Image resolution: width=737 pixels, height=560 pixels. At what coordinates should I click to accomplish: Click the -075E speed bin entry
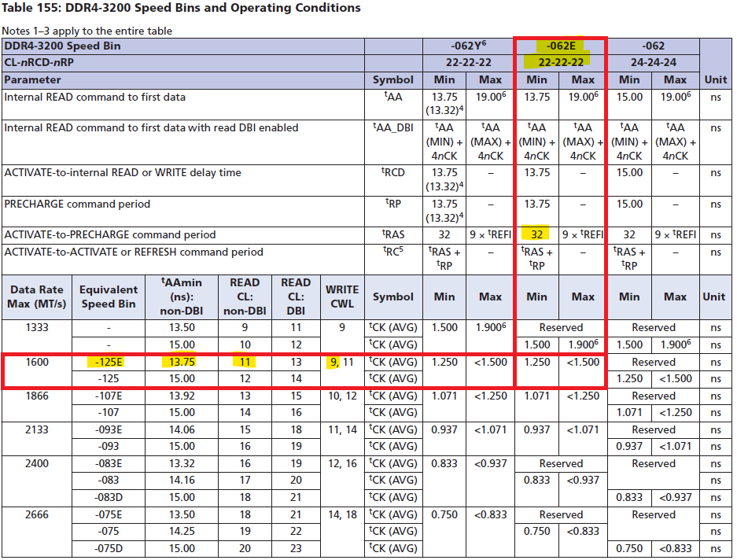[108, 514]
